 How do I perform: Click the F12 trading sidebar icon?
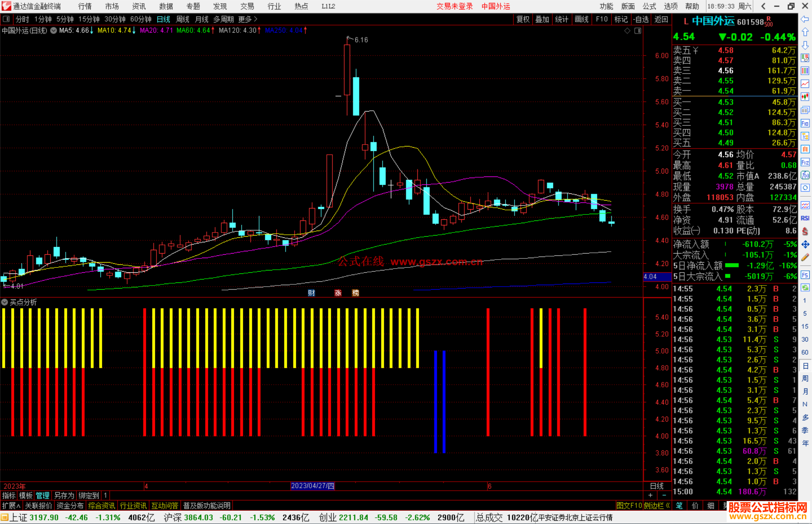click(x=805, y=162)
